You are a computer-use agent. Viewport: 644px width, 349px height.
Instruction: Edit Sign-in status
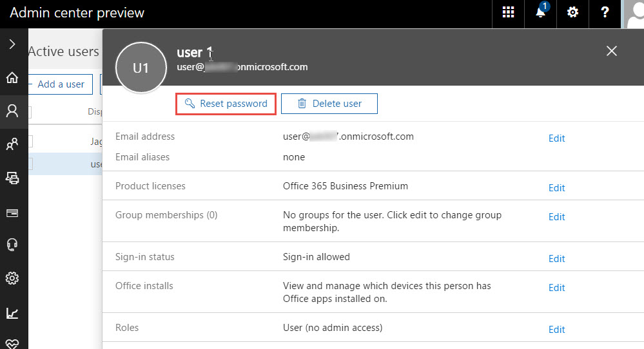pyautogui.click(x=556, y=259)
